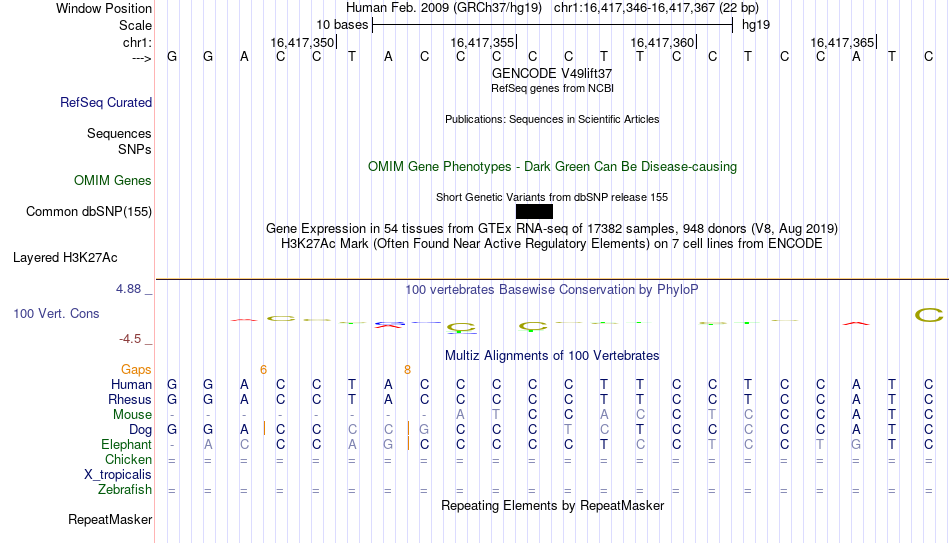This screenshot has width=950, height=543.
Task: Click the -4.5 PhyloP lower bound value
Action: tap(130, 339)
